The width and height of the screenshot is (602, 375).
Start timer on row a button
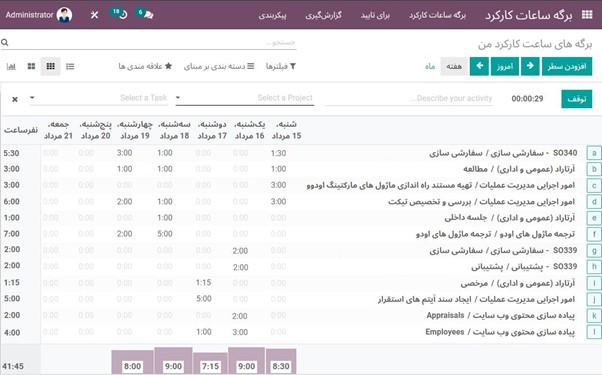tap(594, 153)
